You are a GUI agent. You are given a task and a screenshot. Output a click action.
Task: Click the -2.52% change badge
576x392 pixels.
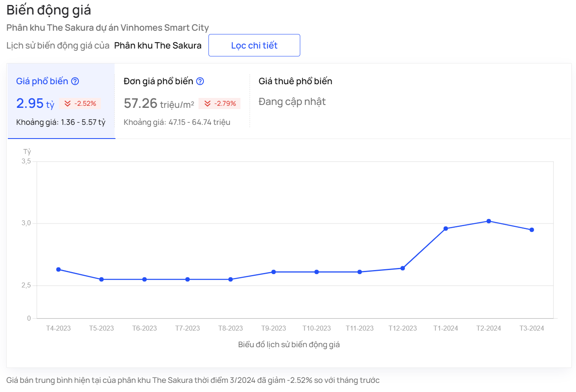pos(80,103)
